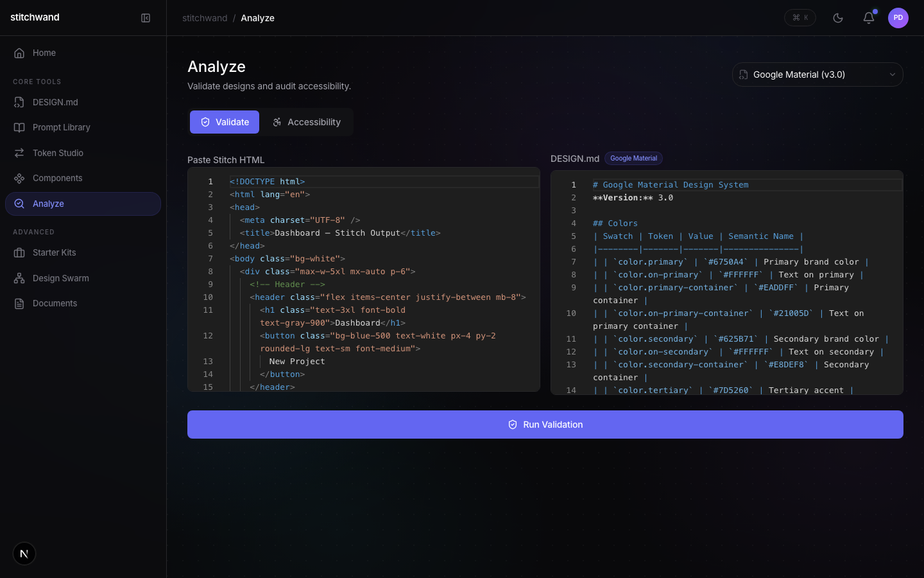Click the Swatch Token Value header row

click(x=698, y=236)
